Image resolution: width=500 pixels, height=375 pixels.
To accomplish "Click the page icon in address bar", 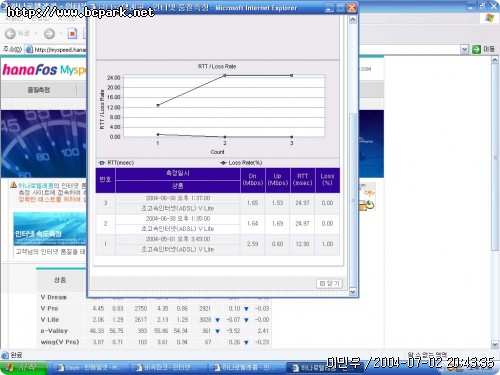I will (x=29, y=50).
